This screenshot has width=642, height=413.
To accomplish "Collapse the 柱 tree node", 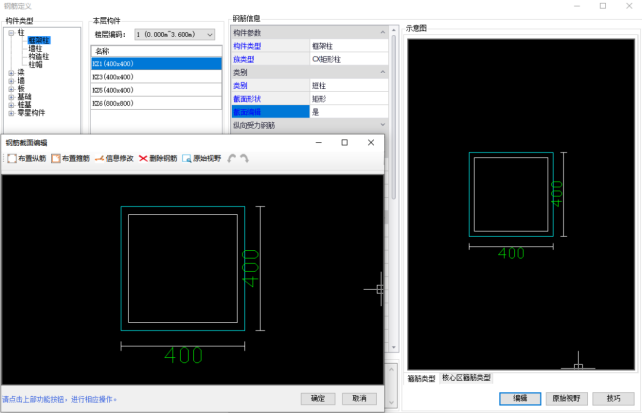I will pyautogui.click(x=10, y=32).
